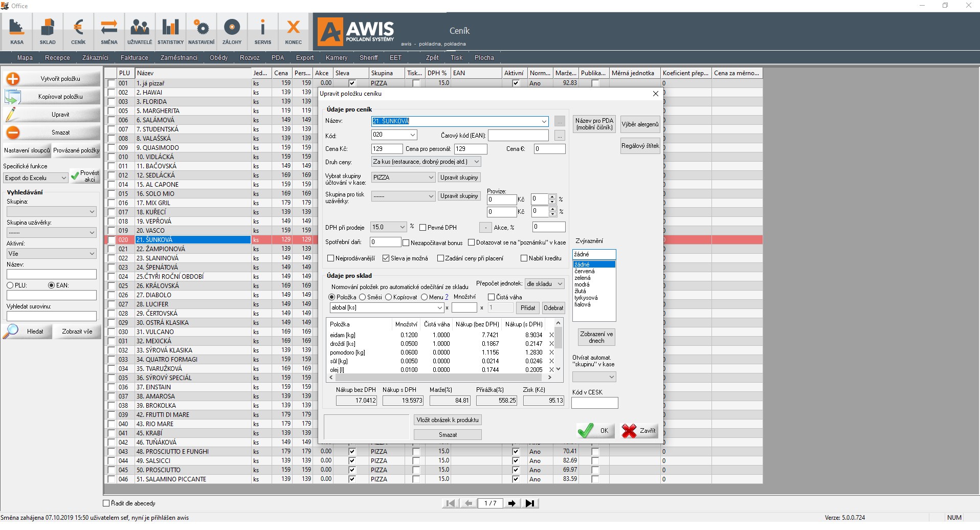Image resolution: width=980 pixels, height=530 pixels.
Task: Open the UŽIVATELÉ users section
Action: (x=140, y=31)
